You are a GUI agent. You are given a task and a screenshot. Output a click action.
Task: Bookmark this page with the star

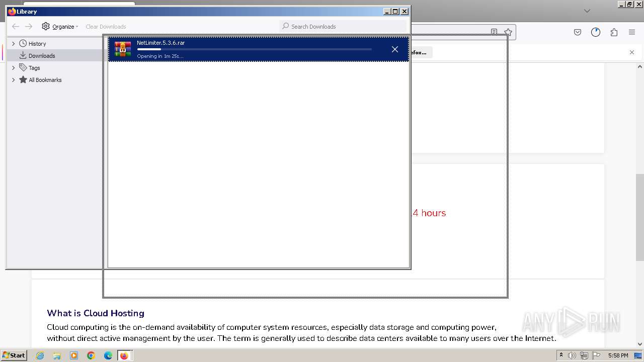point(508,32)
